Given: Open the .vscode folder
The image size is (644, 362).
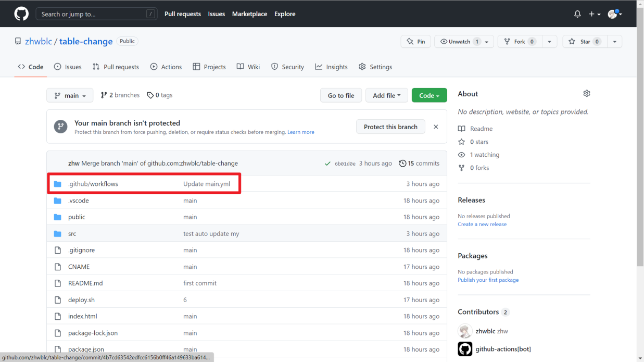Looking at the screenshot, I should point(79,201).
